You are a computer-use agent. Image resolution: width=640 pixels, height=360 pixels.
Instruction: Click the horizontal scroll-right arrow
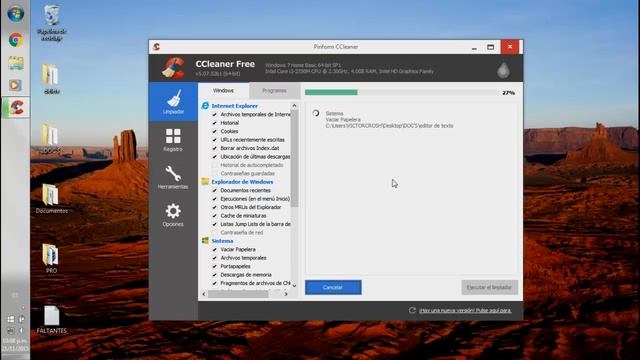pyautogui.click(x=286, y=294)
